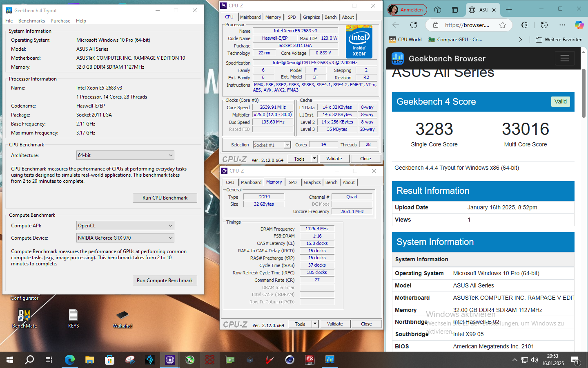Open the Benchmarks menu in Geekbench

(x=31, y=21)
